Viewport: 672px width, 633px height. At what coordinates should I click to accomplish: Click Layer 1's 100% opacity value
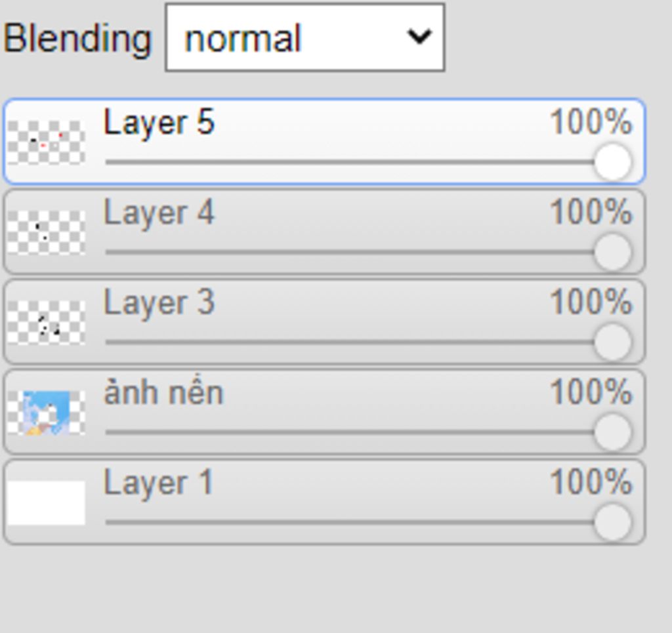pyautogui.click(x=591, y=482)
